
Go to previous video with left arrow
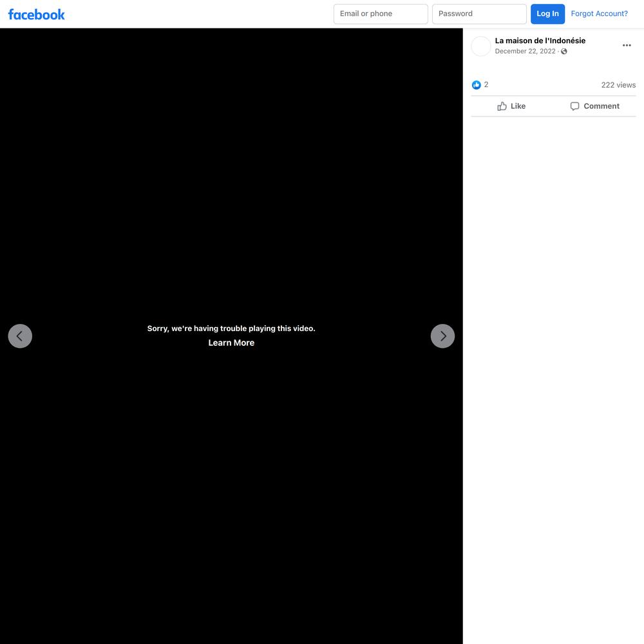point(20,336)
